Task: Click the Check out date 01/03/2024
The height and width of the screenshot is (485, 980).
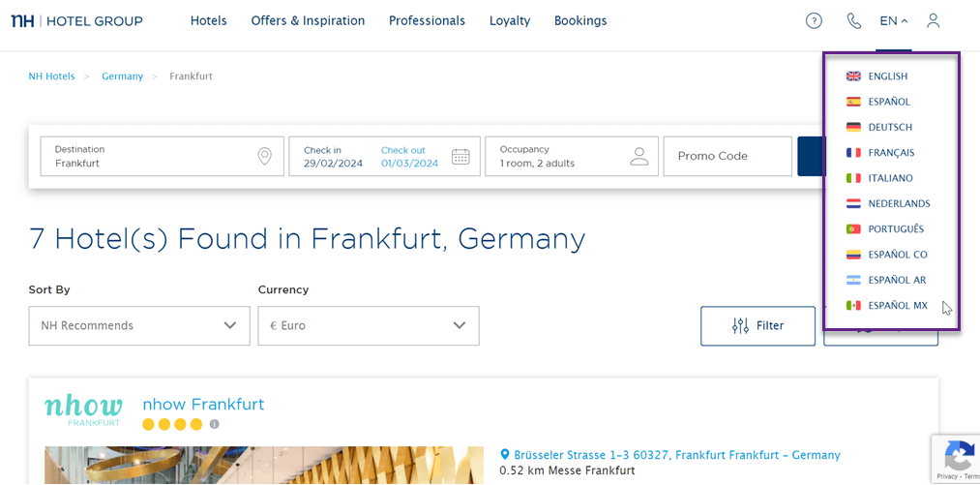Action: (x=409, y=157)
